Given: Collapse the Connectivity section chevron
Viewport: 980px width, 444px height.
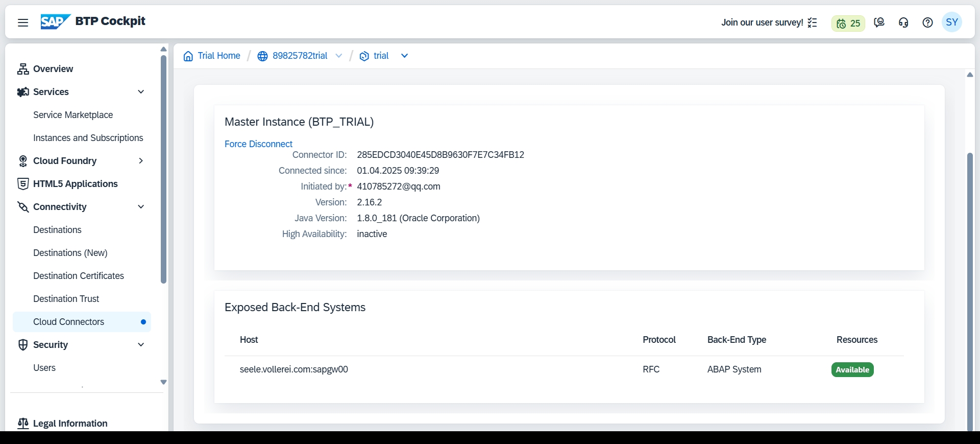Looking at the screenshot, I should [x=141, y=207].
